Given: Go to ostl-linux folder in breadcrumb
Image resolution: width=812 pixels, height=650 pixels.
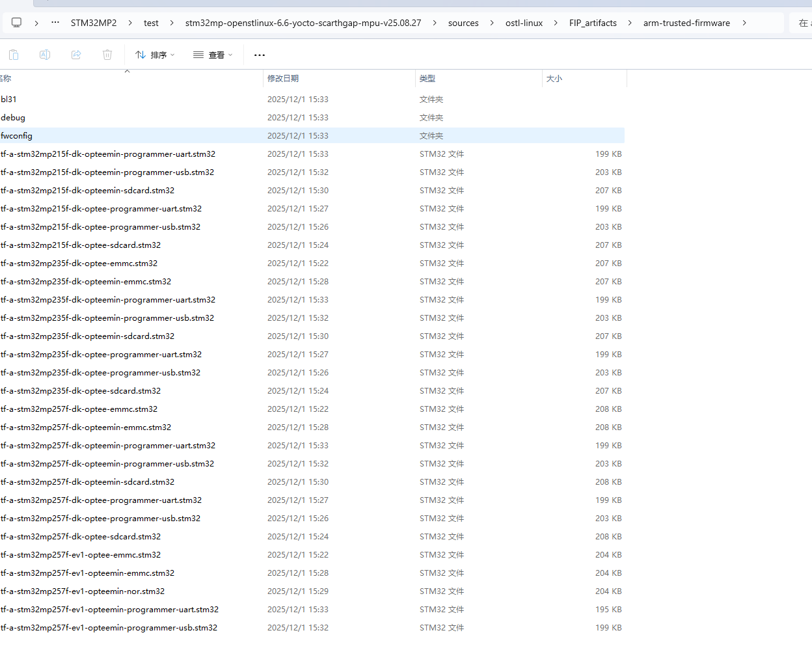Looking at the screenshot, I should pyautogui.click(x=524, y=23).
